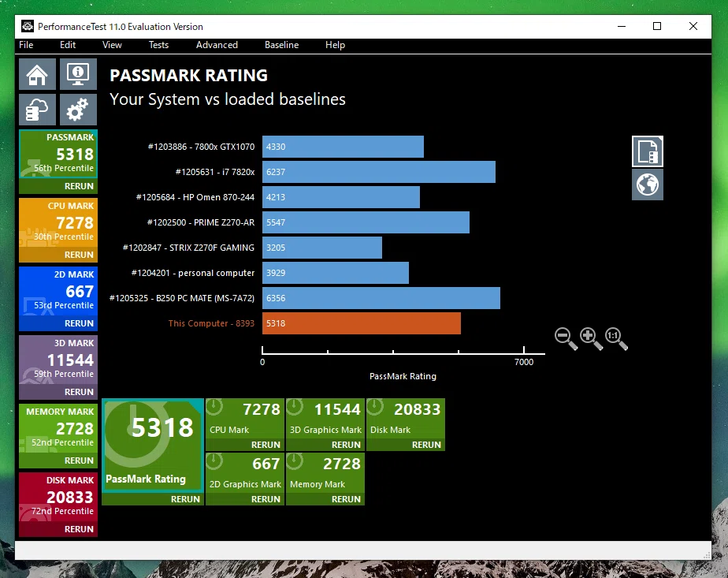Rerun the sidebar Disk Mark test
This screenshot has height=578, width=728.
pyautogui.click(x=58, y=529)
